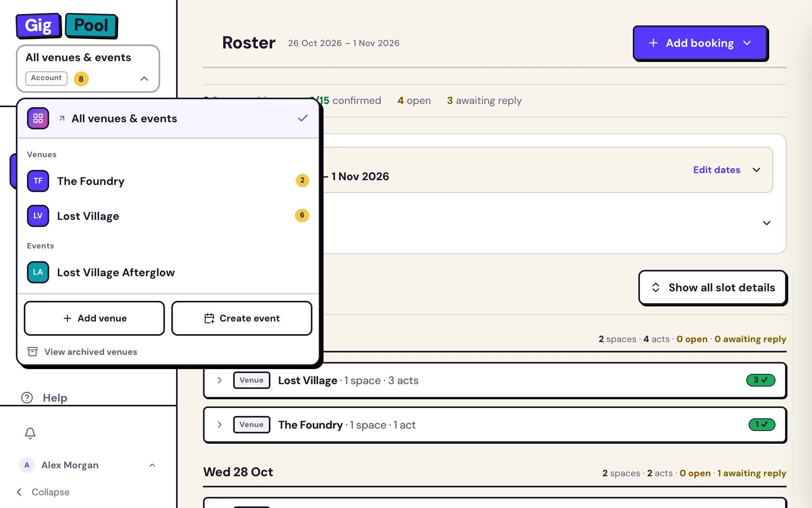Click the TF avatar icon
Image resolution: width=812 pixels, height=508 pixels.
click(x=38, y=181)
